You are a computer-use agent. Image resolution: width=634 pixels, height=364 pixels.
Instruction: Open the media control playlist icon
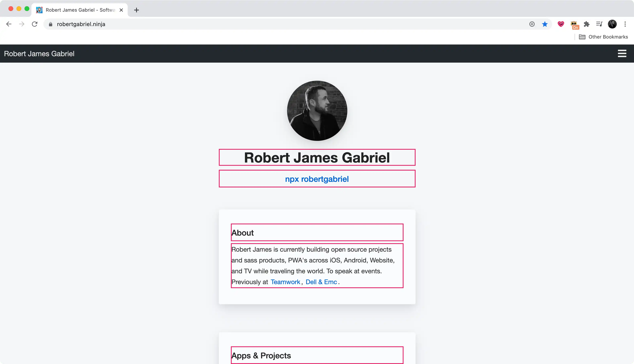tap(599, 24)
